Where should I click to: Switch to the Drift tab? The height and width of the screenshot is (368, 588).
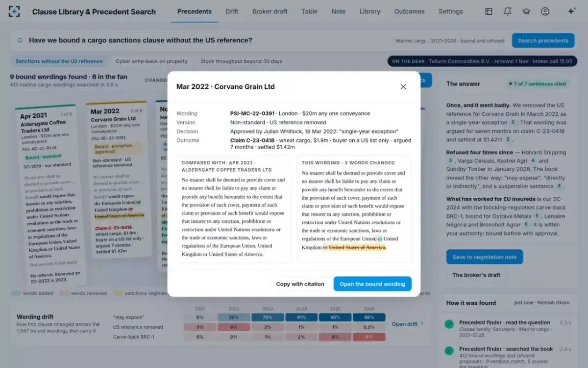(x=232, y=11)
